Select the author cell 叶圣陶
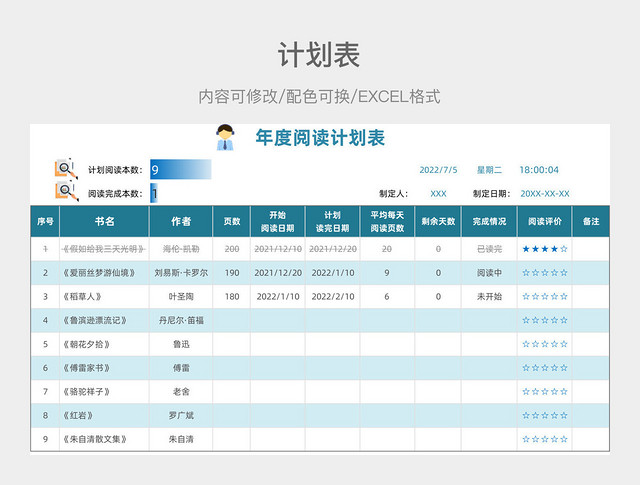The image size is (640, 485). point(181,296)
